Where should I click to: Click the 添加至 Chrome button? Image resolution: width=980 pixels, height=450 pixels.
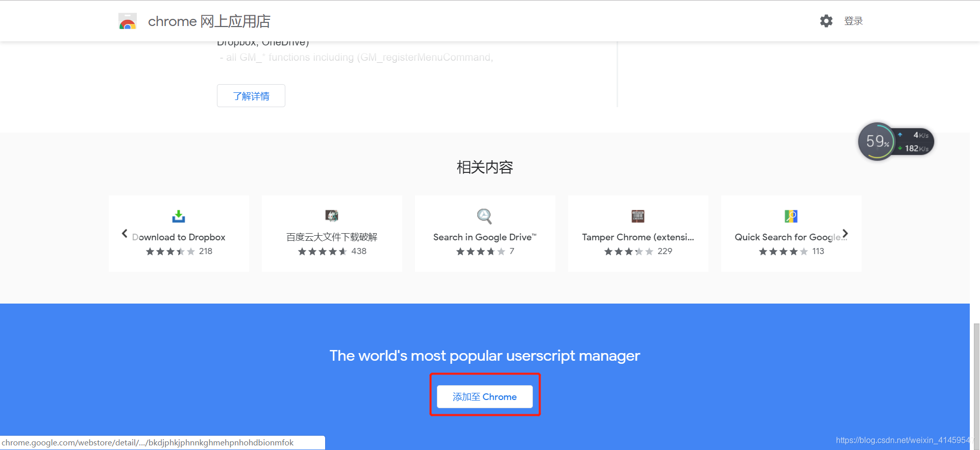click(x=485, y=396)
